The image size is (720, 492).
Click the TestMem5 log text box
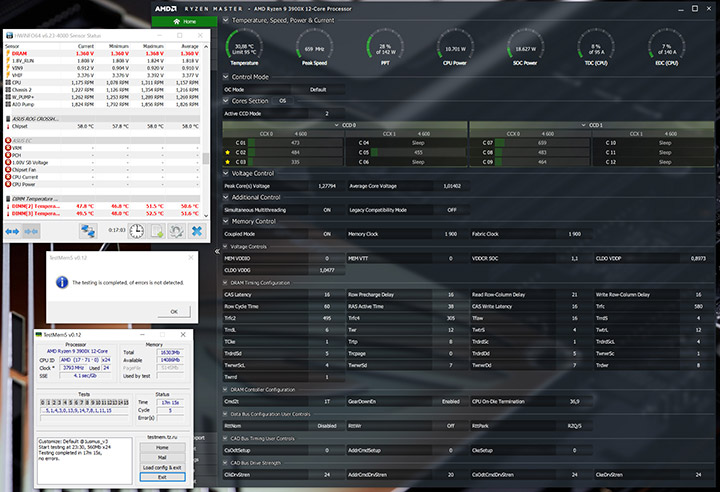coord(84,461)
